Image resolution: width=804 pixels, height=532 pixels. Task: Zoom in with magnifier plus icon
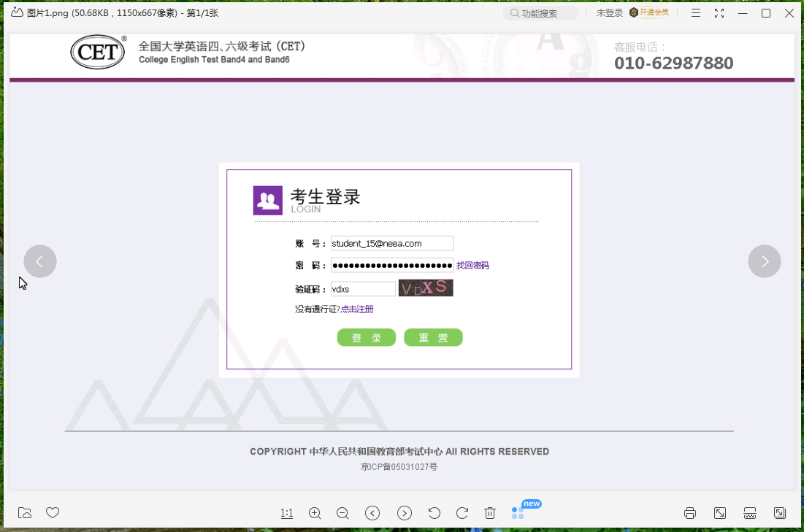click(x=315, y=513)
